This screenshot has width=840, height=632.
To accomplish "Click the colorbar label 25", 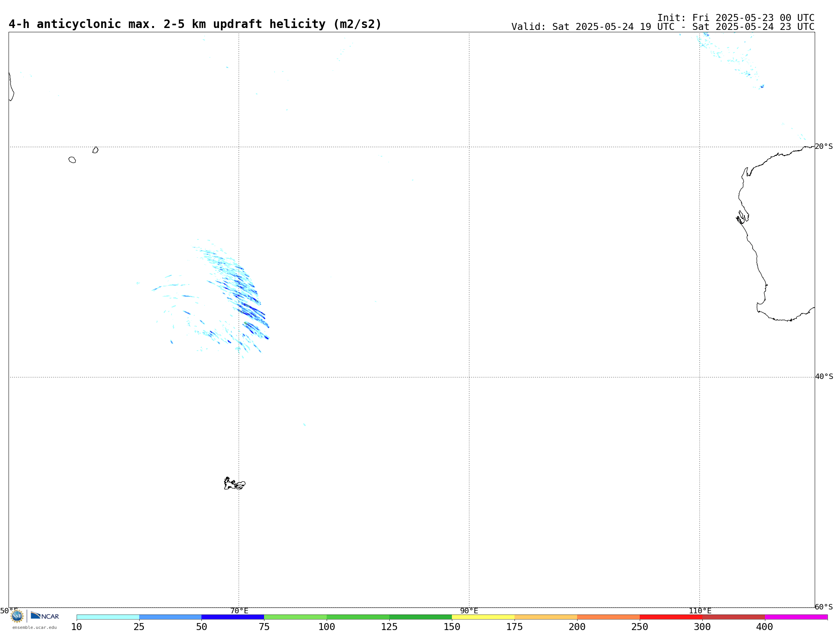I will (x=139, y=627).
